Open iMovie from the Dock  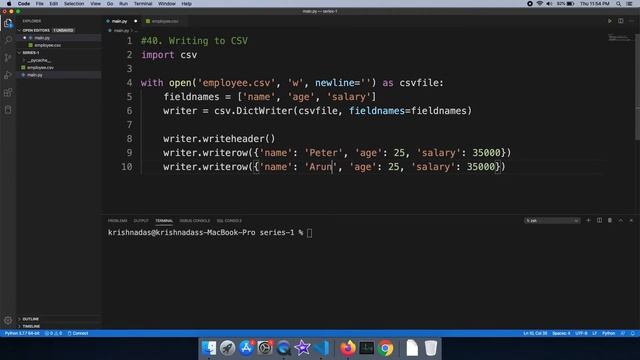pyautogui.click(x=302, y=348)
